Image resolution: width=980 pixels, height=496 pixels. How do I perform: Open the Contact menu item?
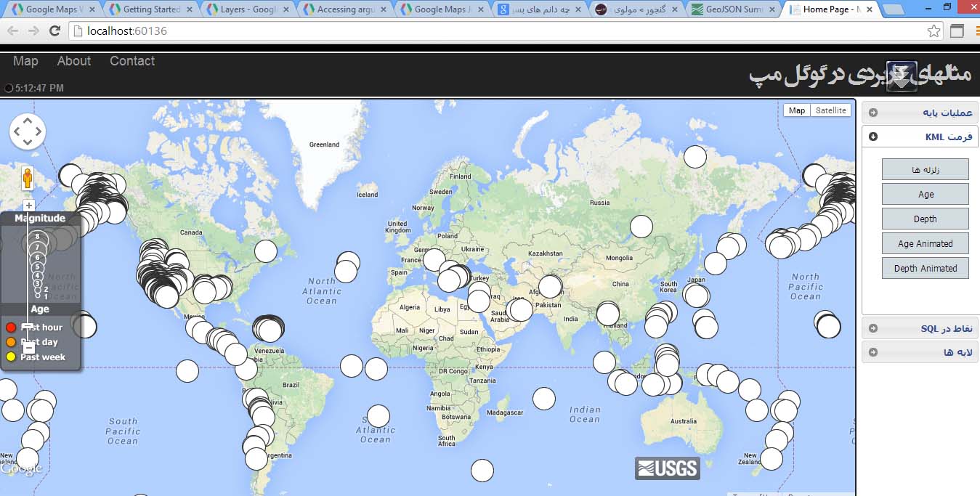pos(132,61)
